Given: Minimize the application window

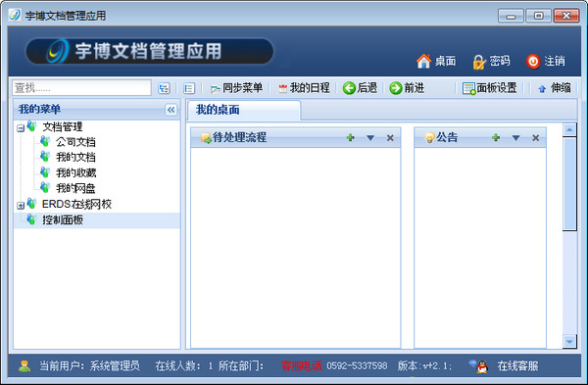Looking at the screenshot, I should [511, 16].
